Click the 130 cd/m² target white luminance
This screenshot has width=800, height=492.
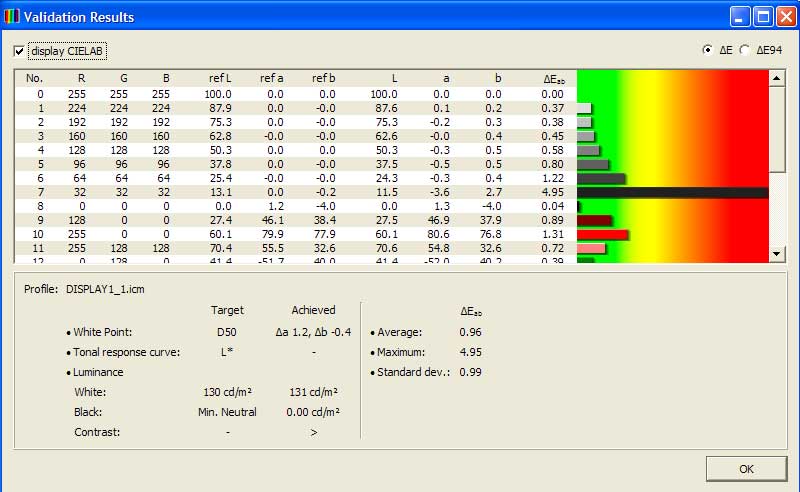pyautogui.click(x=227, y=392)
